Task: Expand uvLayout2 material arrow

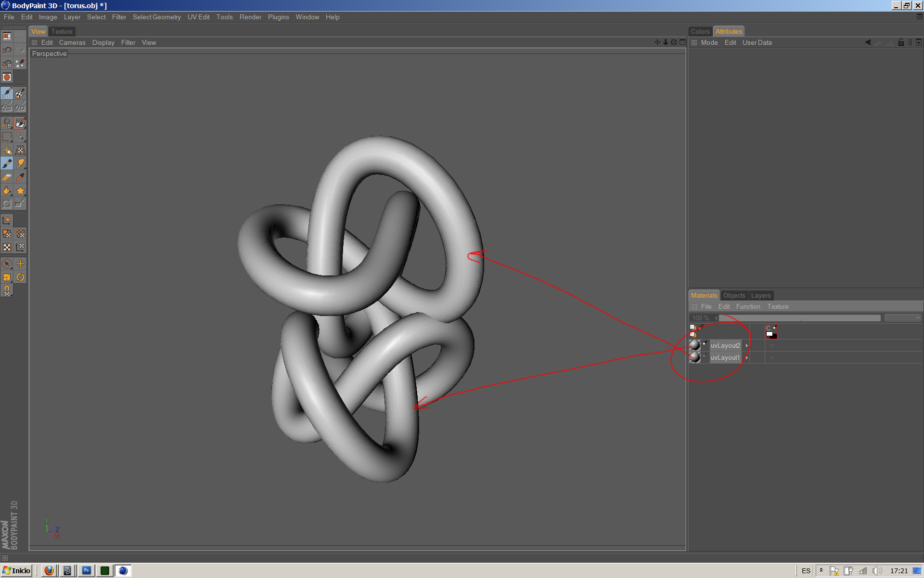Action: click(x=746, y=345)
